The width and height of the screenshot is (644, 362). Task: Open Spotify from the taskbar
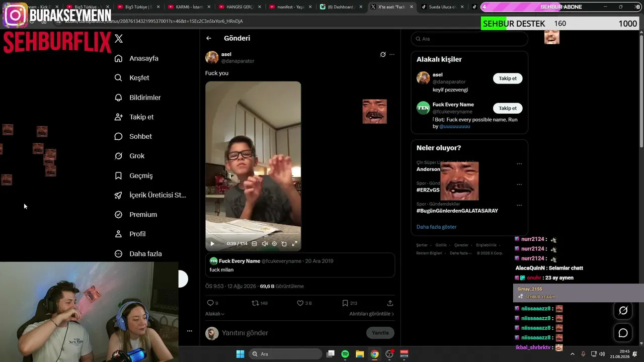345,354
